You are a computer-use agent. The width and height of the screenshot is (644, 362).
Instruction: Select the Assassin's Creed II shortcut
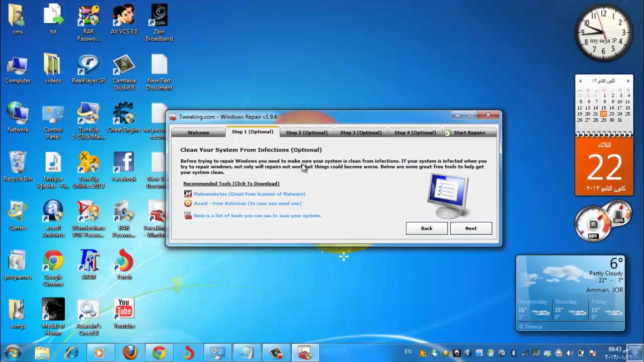[x=89, y=318]
